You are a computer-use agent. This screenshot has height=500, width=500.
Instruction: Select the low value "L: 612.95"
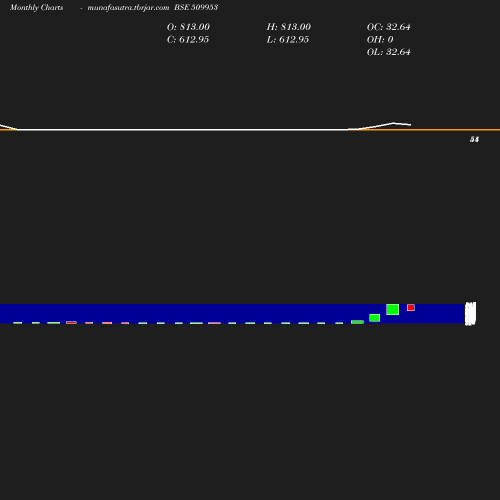288,40
